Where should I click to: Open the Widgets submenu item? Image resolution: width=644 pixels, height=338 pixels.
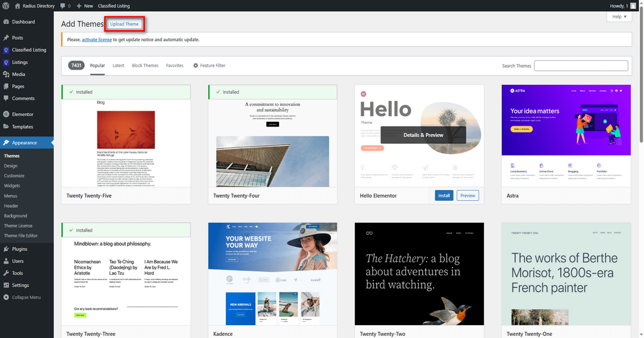pyautogui.click(x=12, y=186)
